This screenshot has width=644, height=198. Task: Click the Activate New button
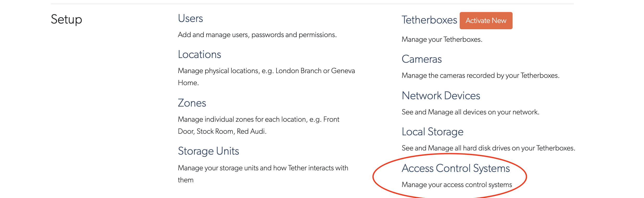(x=486, y=20)
